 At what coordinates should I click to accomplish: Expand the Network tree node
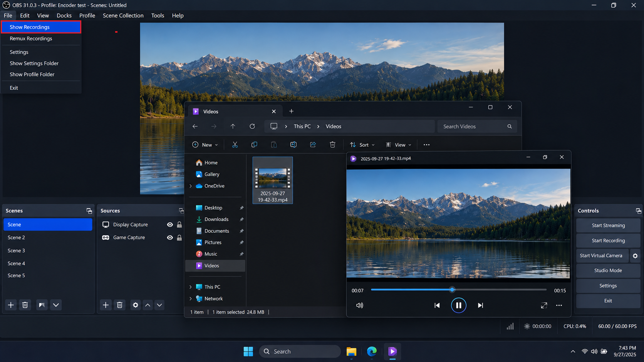coord(191,299)
